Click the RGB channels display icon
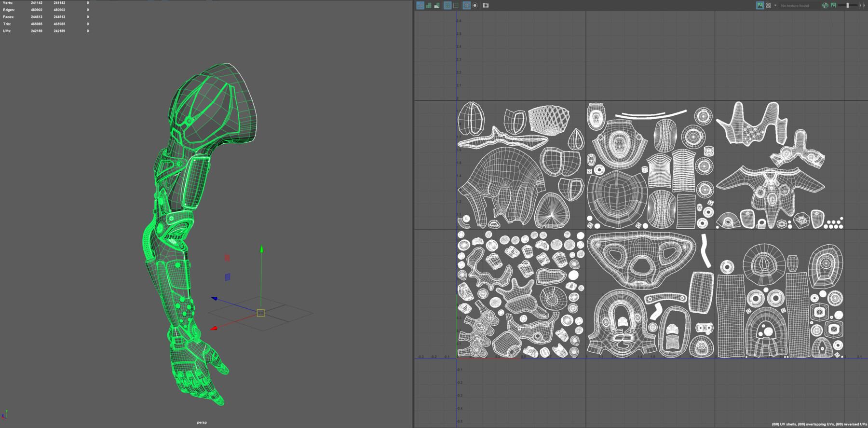868x428 pixels. (825, 5)
